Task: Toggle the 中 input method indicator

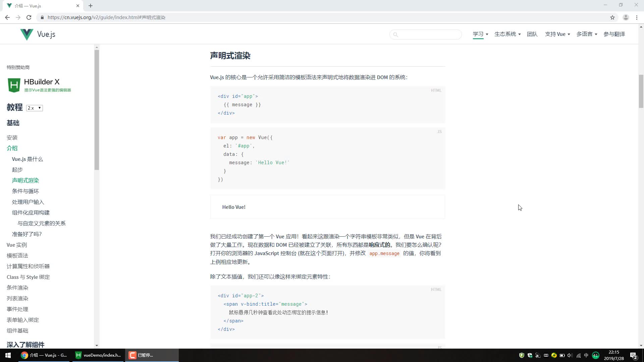Action: tap(586, 355)
